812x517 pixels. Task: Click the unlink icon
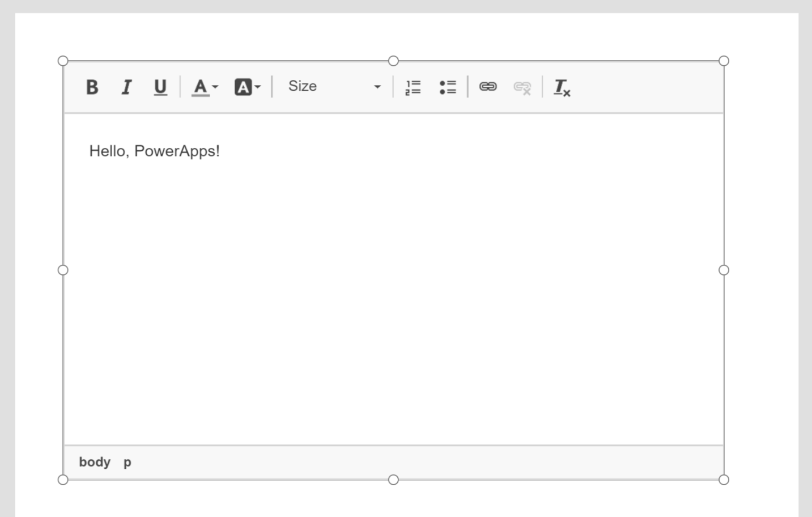click(522, 87)
